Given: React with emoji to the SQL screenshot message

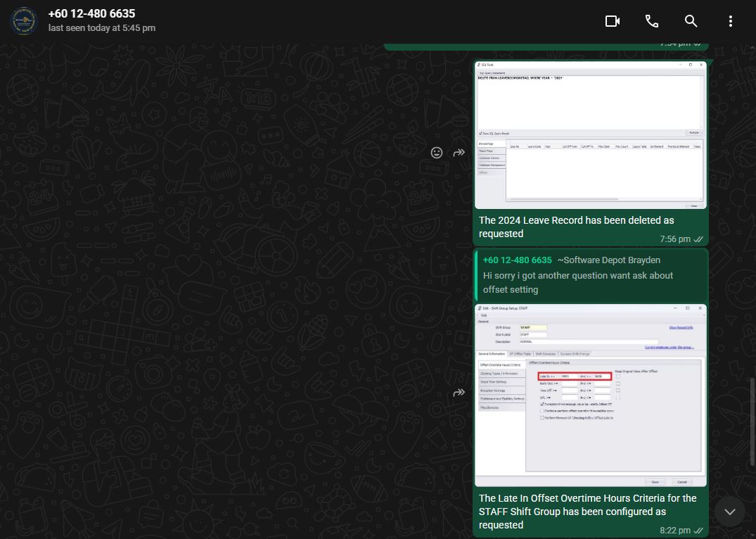Looking at the screenshot, I should (x=436, y=153).
